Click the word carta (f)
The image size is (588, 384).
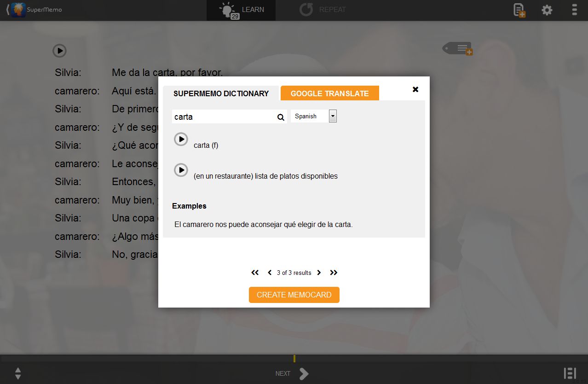(206, 145)
